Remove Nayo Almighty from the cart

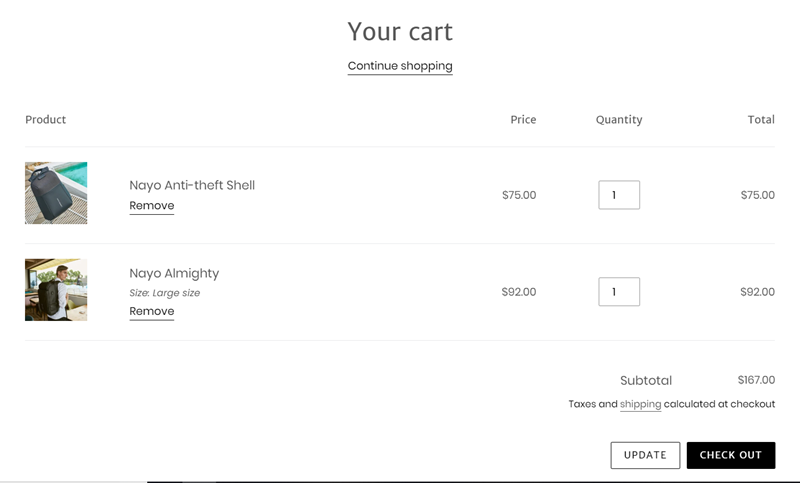coord(152,311)
